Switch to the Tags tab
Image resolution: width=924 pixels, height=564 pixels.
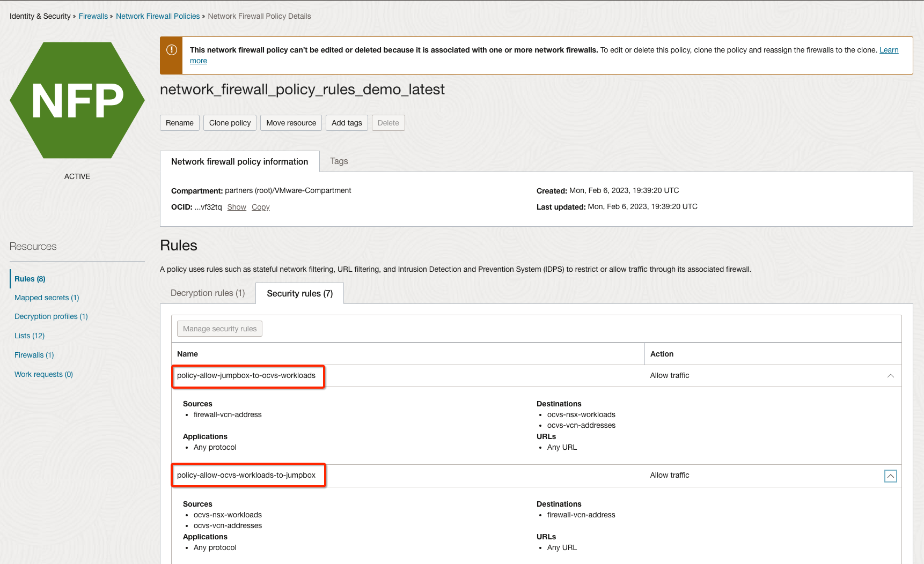pyautogui.click(x=339, y=161)
